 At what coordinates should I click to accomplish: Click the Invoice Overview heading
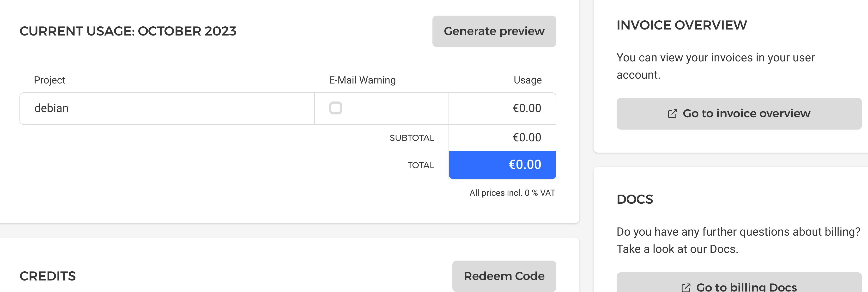click(682, 25)
